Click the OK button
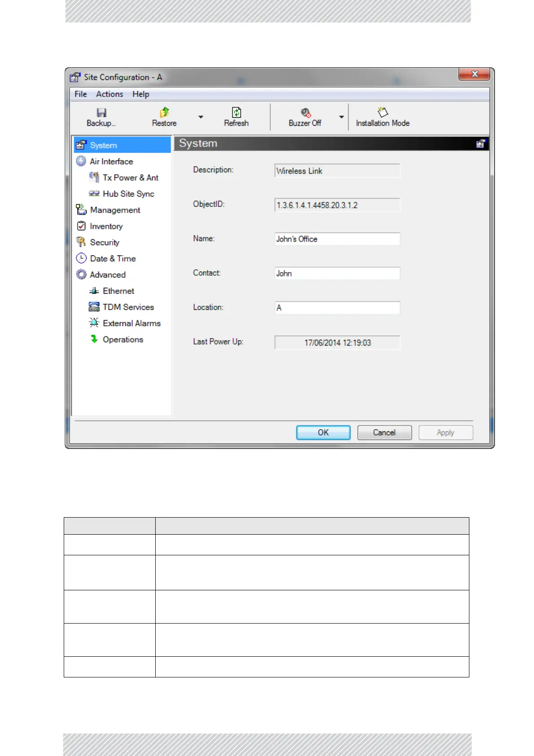534x756 pixels. 323,433
